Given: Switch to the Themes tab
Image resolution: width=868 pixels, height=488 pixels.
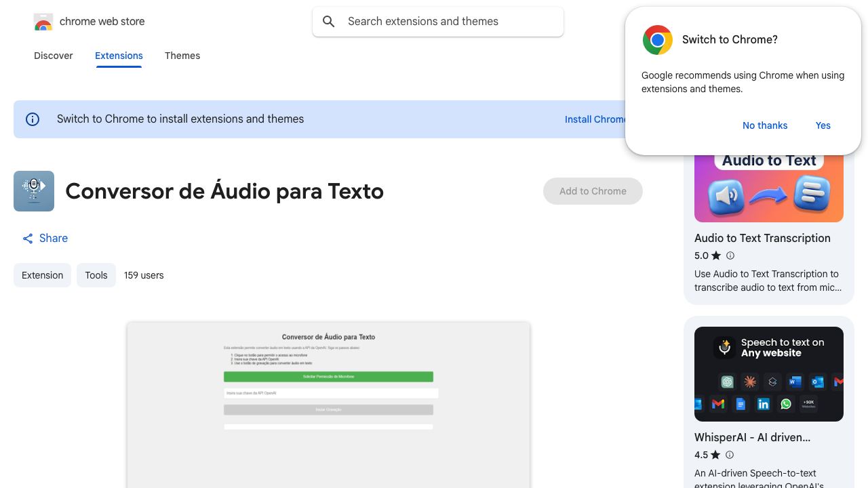Looking at the screenshot, I should pyautogui.click(x=182, y=56).
